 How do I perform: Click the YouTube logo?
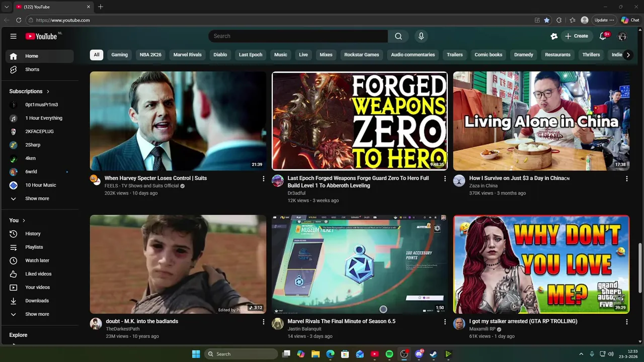[41, 36]
